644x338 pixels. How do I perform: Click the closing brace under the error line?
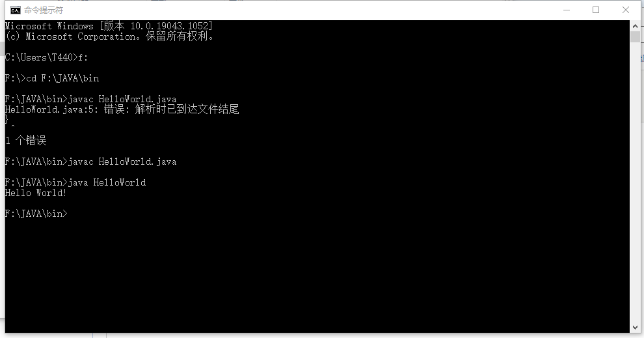click(x=7, y=120)
